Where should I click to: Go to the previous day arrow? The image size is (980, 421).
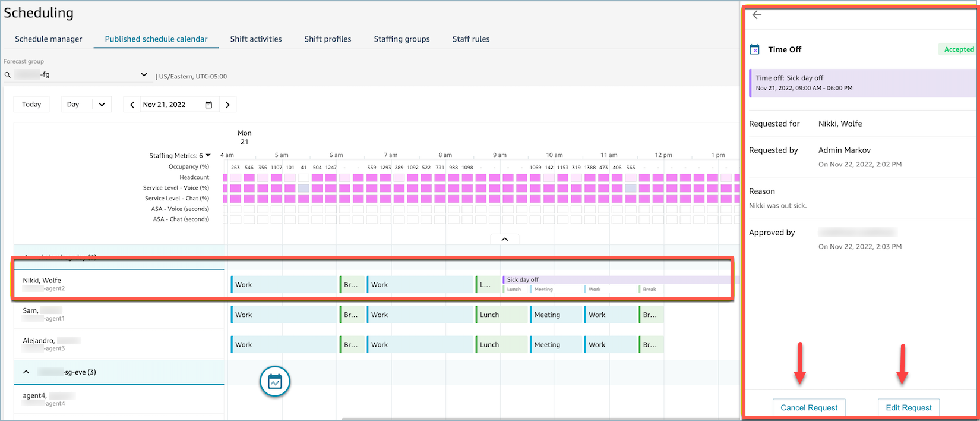132,105
